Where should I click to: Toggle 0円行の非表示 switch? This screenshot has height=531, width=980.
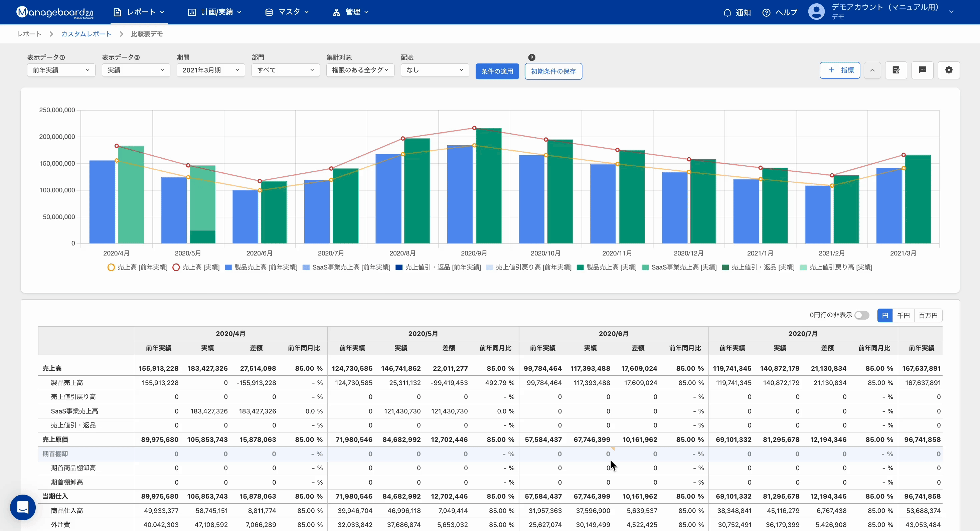(x=861, y=315)
